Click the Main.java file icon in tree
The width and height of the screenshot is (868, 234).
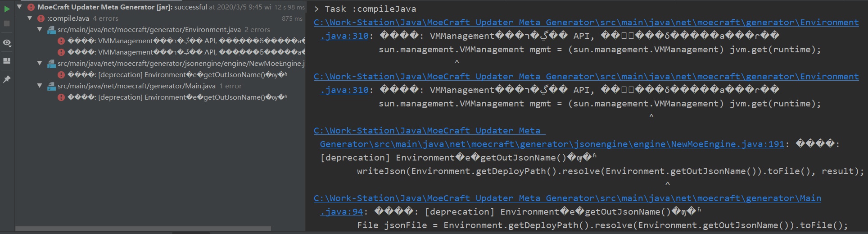pyautogui.click(x=51, y=86)
